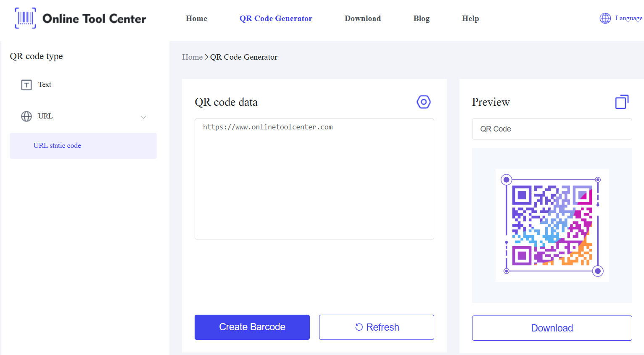Screen dimensions: 644x355
Task: Click the Download button below the preview
Action: pyautogui.click(x=552, y=328)
